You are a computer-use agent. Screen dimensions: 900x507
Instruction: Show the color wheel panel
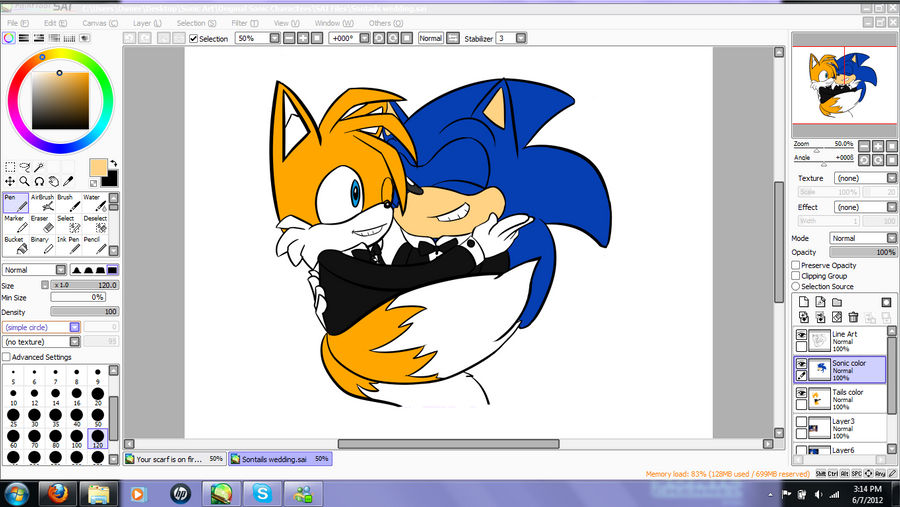click(9, 38)
